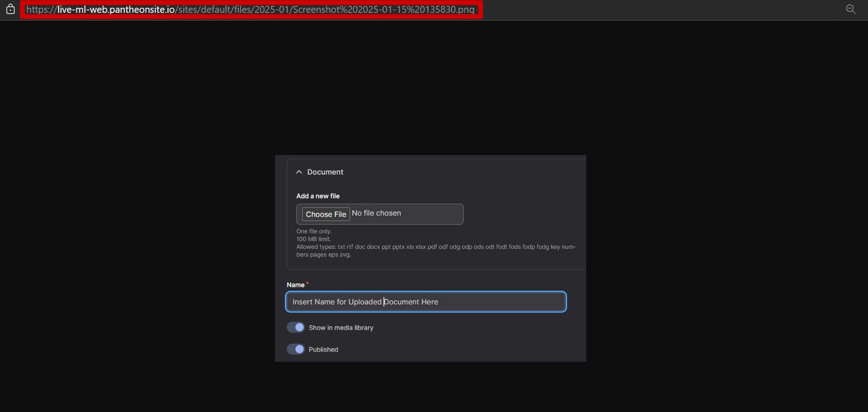Screen dimensions: 868x412
Task: Click the Name text field
Action: pyautogui.click(x=426, y=302)
